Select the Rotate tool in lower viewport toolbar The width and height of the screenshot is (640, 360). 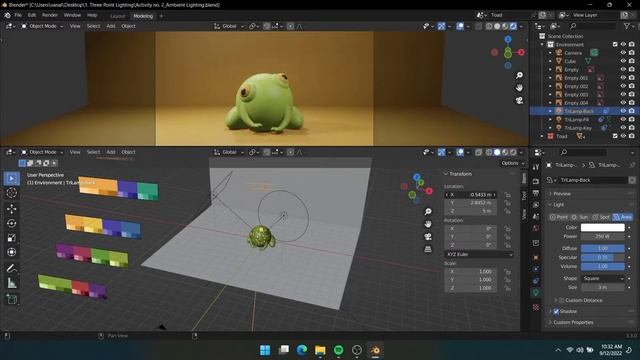(x=11, y=223)
